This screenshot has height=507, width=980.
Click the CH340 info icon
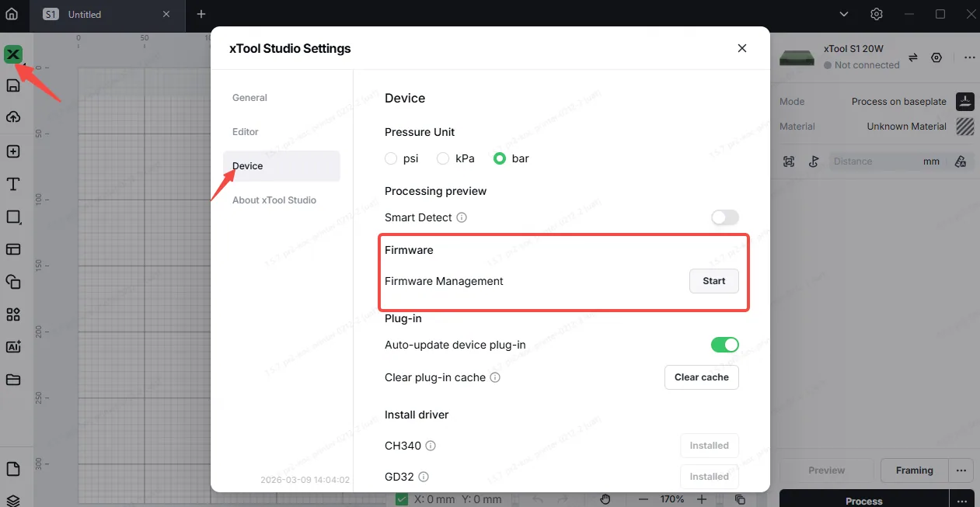click(431, 446)
